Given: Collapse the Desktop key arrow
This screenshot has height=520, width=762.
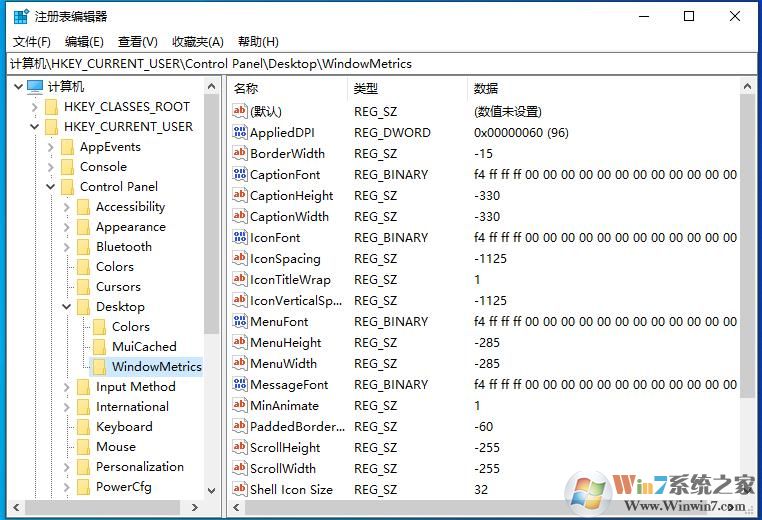Looking at the screenshot, I should point(67,307).
